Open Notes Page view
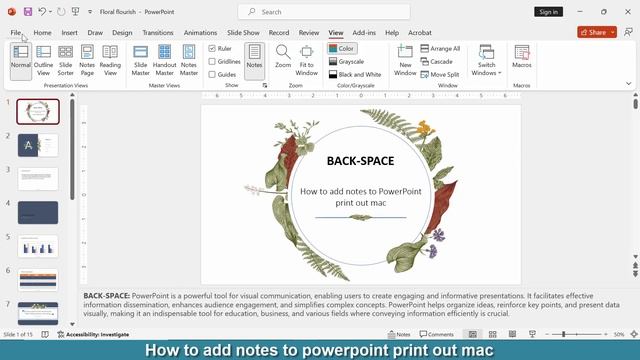Viewport: 640px width, 360px height. click(87, 61)
